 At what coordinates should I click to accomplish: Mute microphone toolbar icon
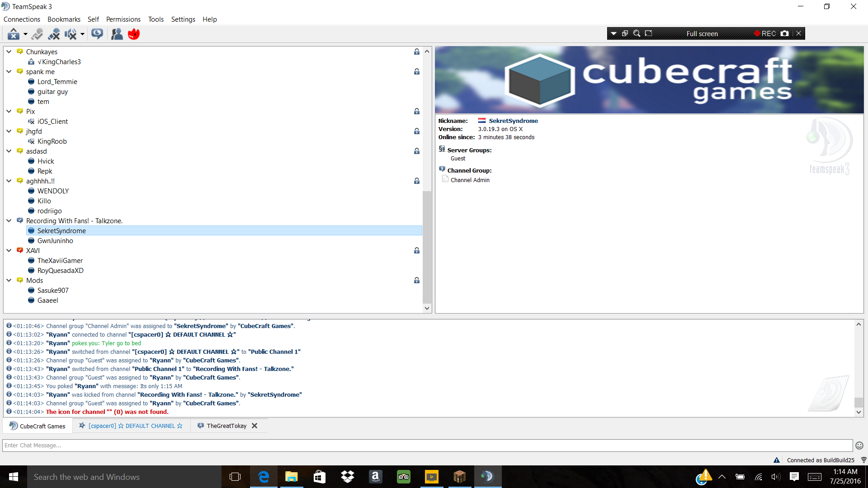point(54,34)
